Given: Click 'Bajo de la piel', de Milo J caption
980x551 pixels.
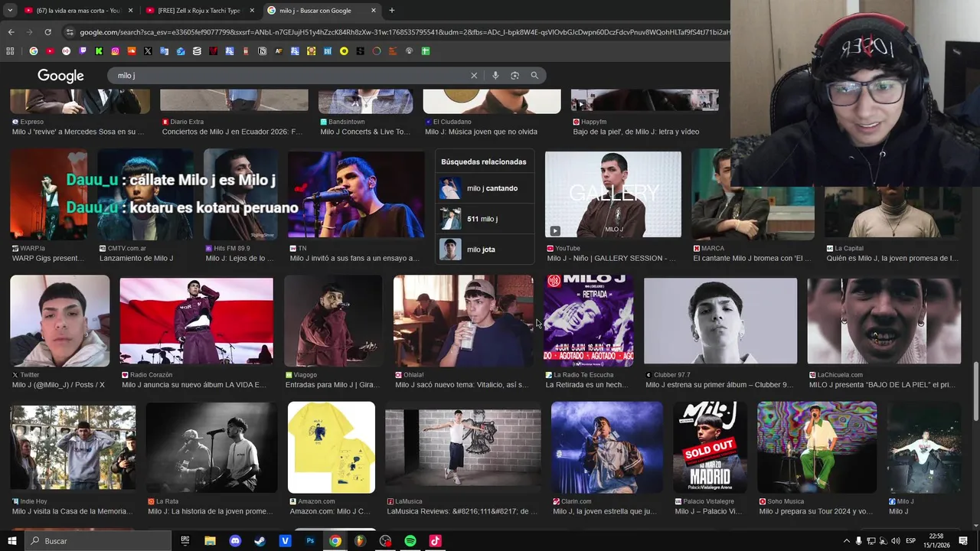Looking at the screenshot, I should point(635,132).
